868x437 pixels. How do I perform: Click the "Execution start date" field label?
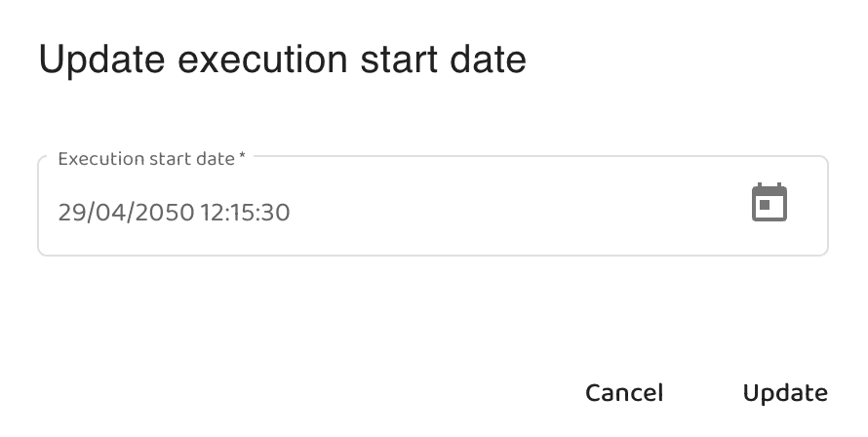(146, 159)
